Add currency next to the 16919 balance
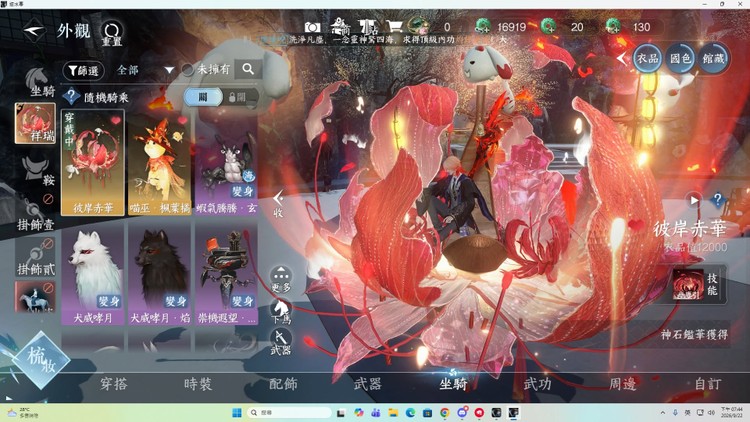The height and width of the screenshot is (422, 750). (x=483, y=27)
